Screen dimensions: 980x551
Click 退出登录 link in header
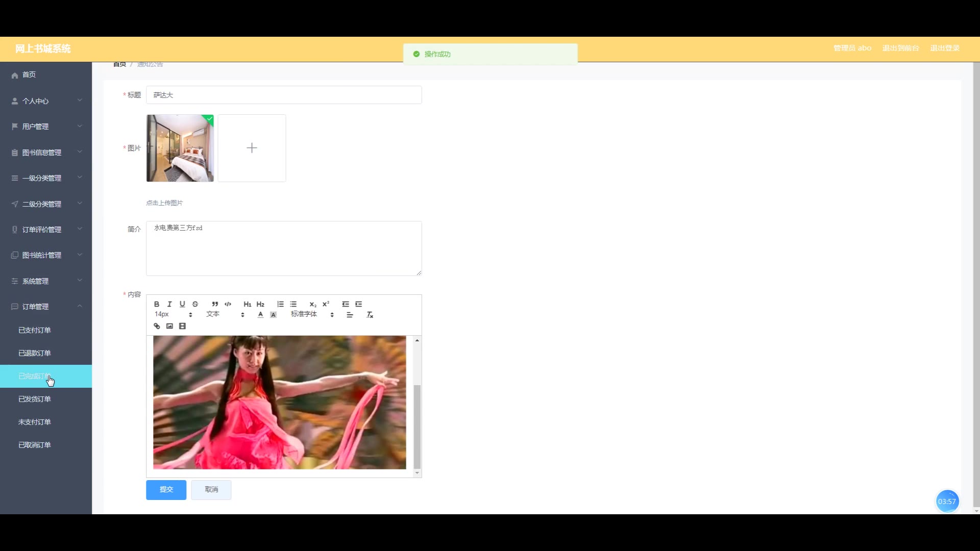tap(944, 48)
